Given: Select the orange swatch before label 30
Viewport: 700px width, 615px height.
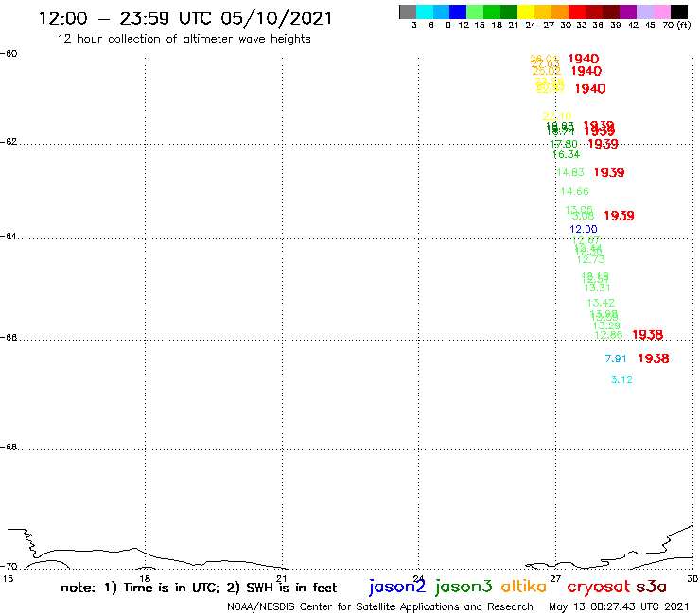Looking at the screenshot, I should tap(560, 12).
